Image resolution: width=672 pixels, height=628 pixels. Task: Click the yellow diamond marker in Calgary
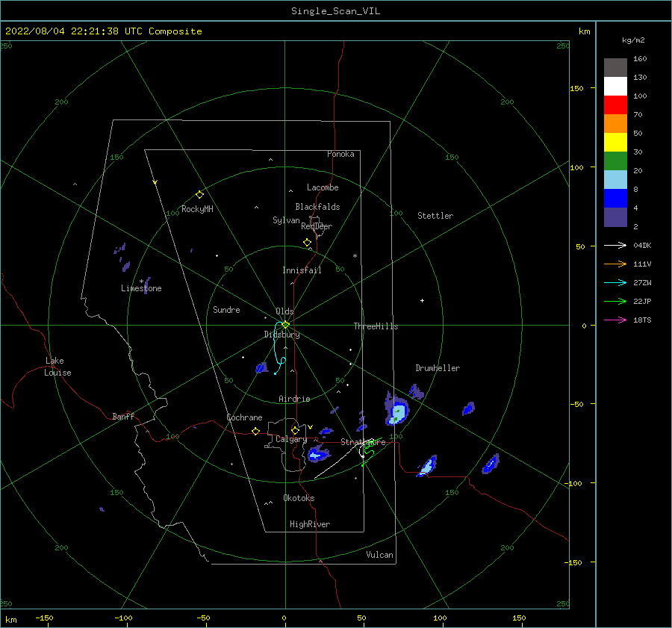(295, 430)
